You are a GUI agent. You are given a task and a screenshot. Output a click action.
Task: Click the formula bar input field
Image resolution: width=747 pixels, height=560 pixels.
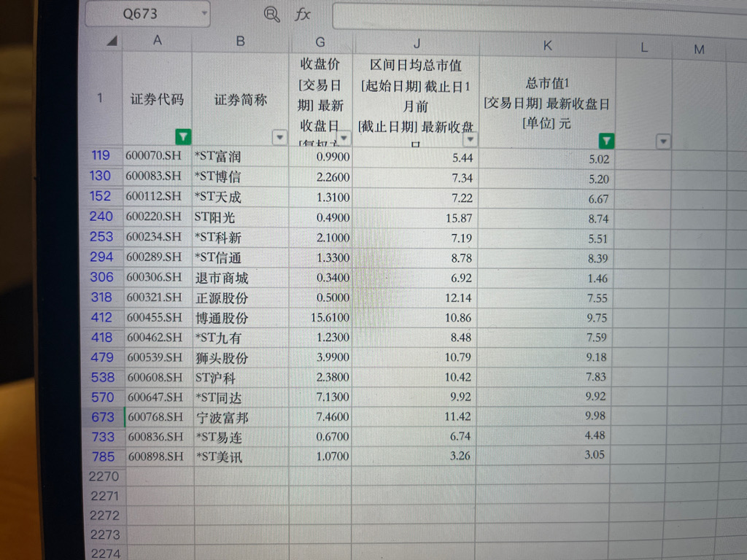pyautogui.click(x=538, y=17)
